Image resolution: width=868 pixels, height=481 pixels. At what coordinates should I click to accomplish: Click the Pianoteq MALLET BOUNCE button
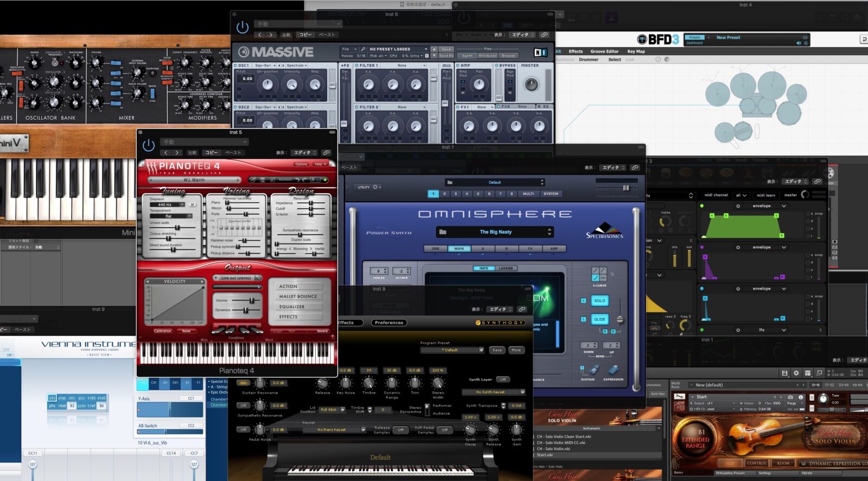tap(298, 297)
